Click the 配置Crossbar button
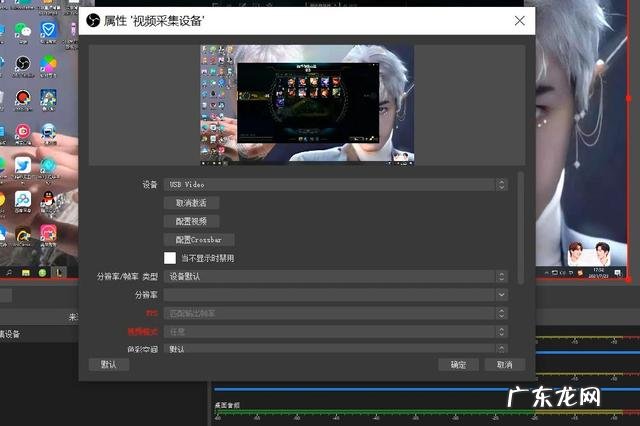 pyautogui.click(x=199, y=240)
